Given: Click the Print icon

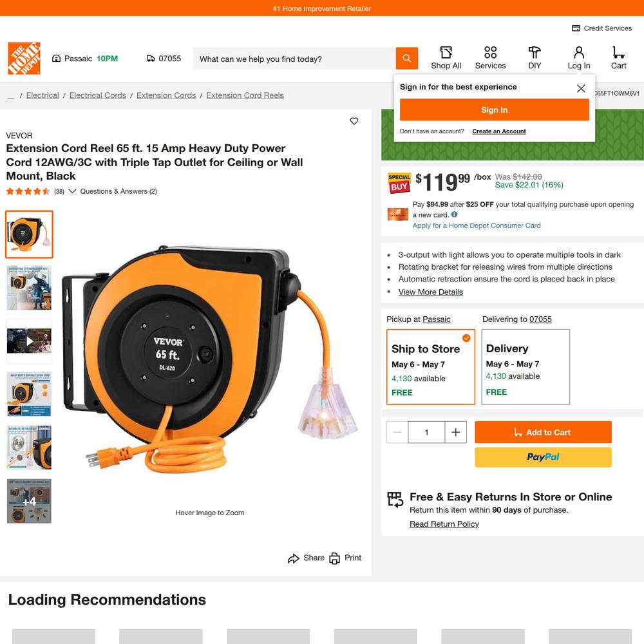Looking at the screenshot, I should [335, 558].
